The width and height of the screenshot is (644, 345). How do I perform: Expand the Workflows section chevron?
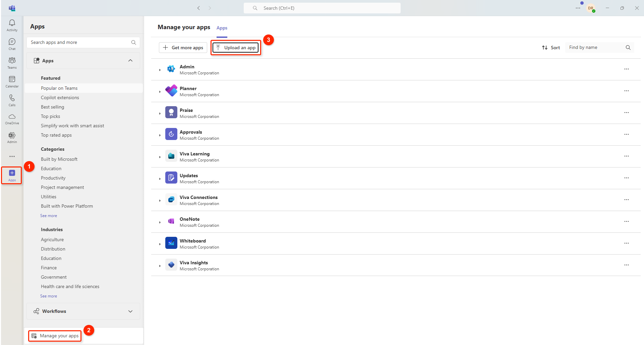[x=130, y=311]
